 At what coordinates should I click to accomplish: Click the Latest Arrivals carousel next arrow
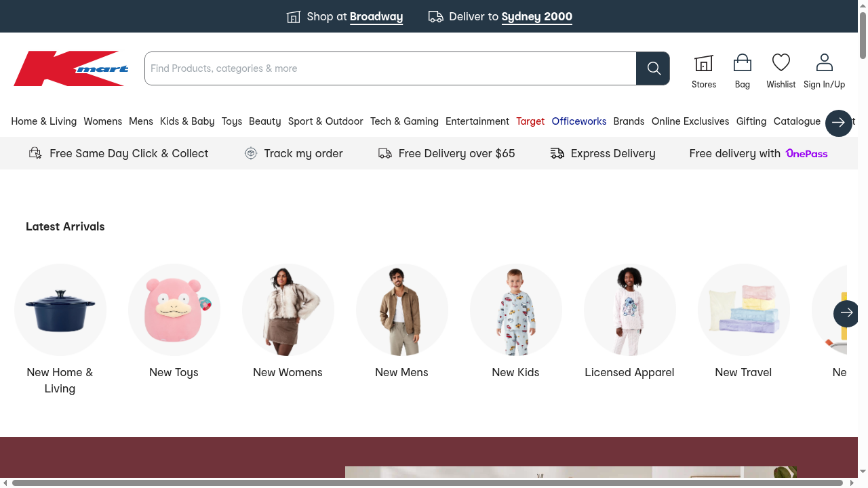coord(846,313)
